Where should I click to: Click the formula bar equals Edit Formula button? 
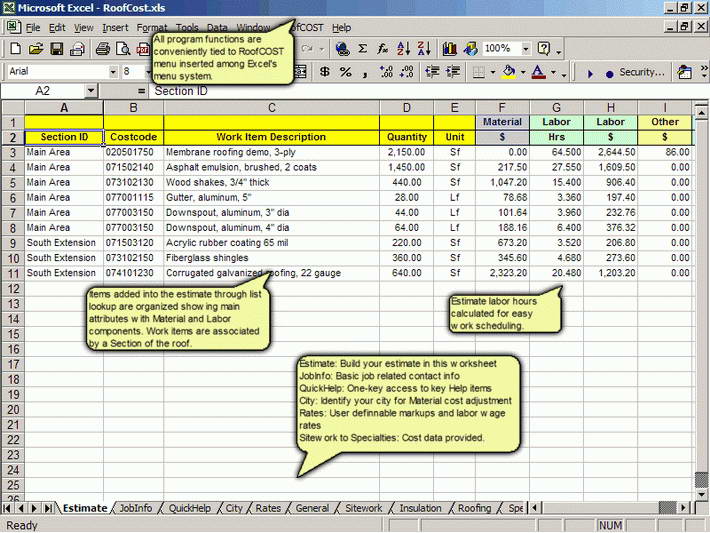click(x=141, y=91)
